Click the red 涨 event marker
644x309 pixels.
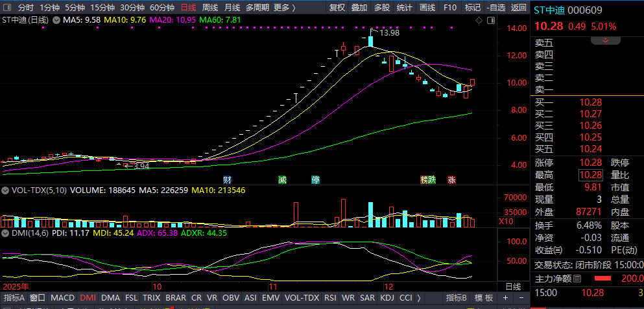click(x=451, y=179)
